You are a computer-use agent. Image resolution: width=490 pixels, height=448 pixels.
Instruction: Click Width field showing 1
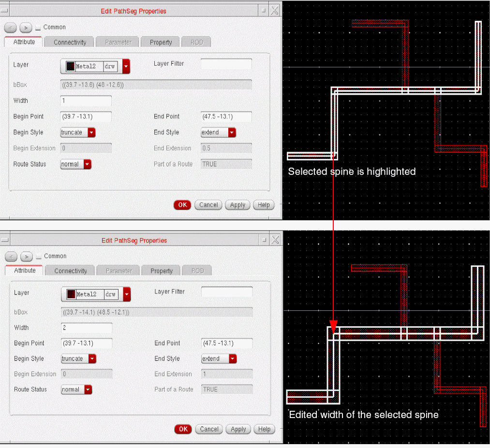(86, 101)
